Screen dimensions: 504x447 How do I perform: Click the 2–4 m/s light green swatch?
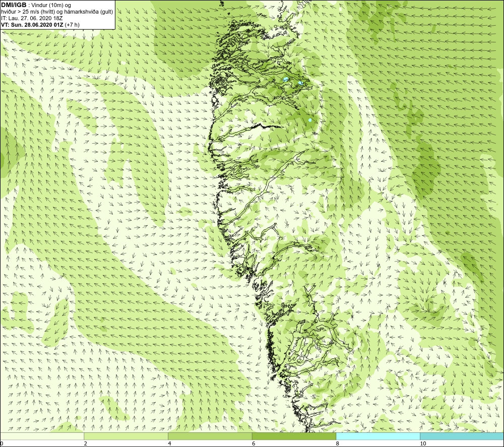point(126,436)
